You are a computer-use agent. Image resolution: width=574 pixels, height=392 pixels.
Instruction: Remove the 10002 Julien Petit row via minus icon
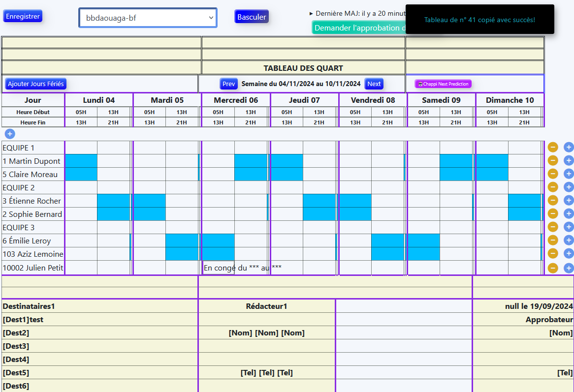tap(553, 268)
